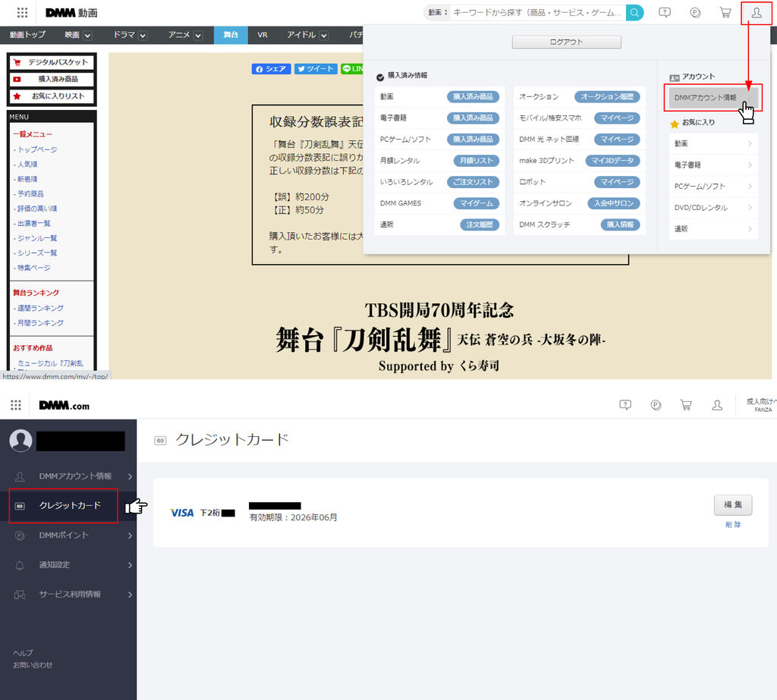The width and height of the screenshot is (777, 700).
Task: Click the points icon in DMM.com header
Action: point(656,405)
